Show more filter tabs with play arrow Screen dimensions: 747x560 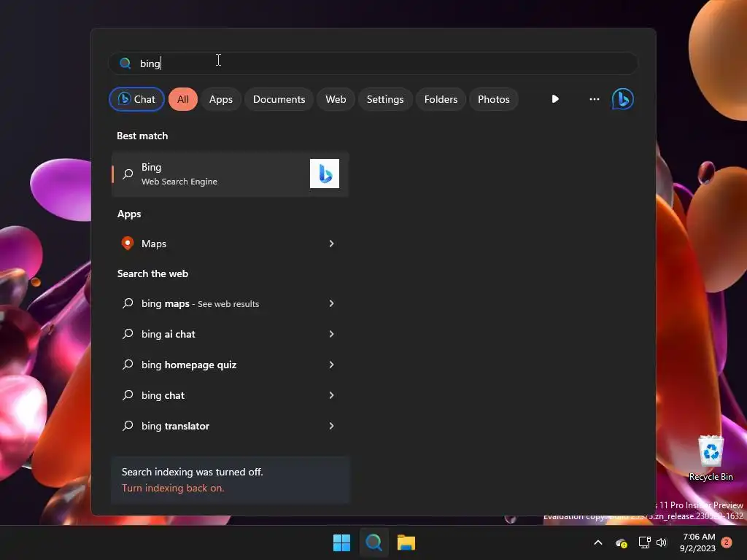click(x=555, y=99)
